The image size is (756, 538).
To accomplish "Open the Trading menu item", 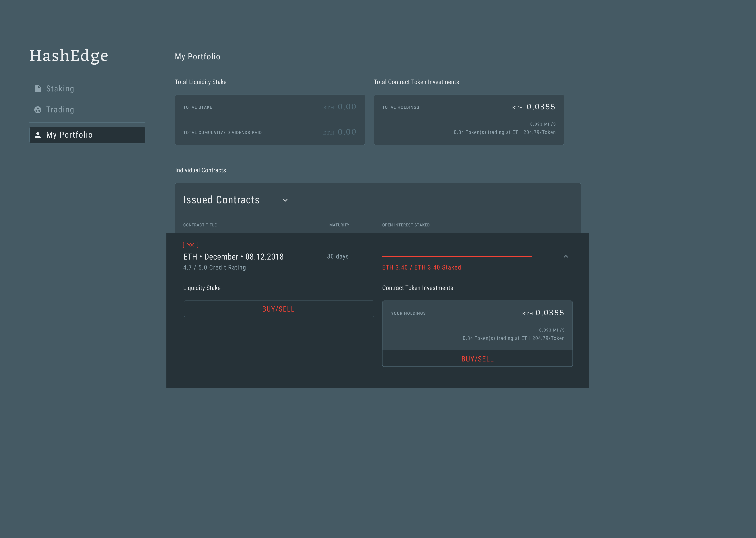I will (x=60, y=110).
